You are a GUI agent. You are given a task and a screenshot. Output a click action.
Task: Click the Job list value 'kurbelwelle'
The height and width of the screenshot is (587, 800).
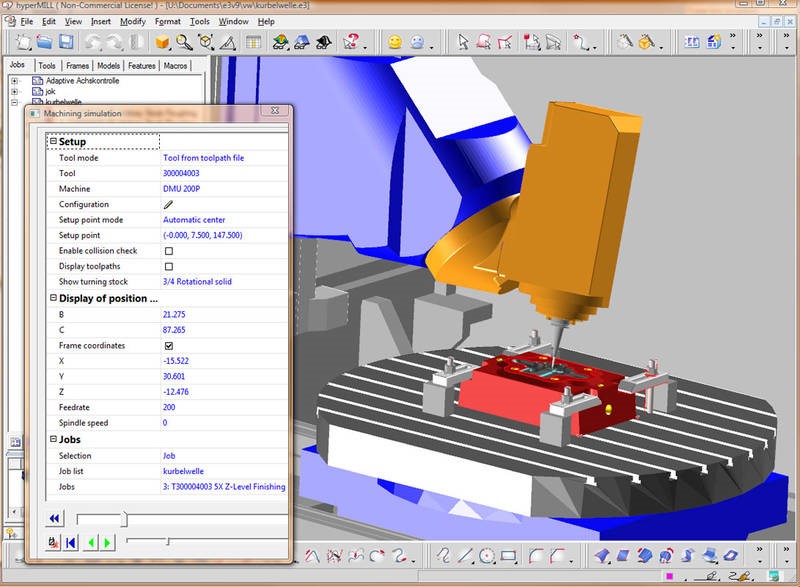[x=183, y=471]
